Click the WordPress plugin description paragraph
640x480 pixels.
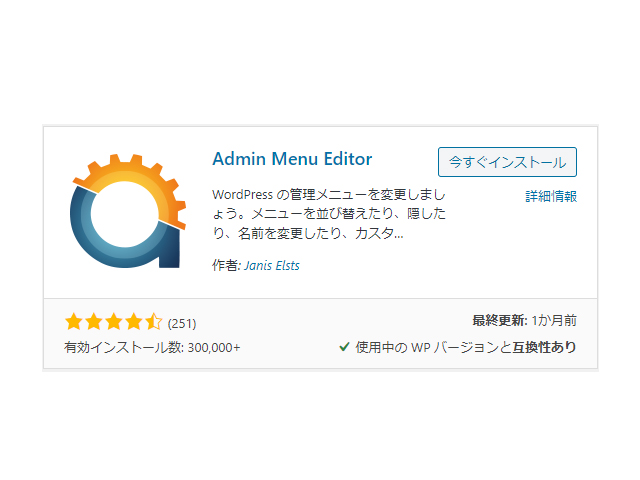tap(329, 214)
